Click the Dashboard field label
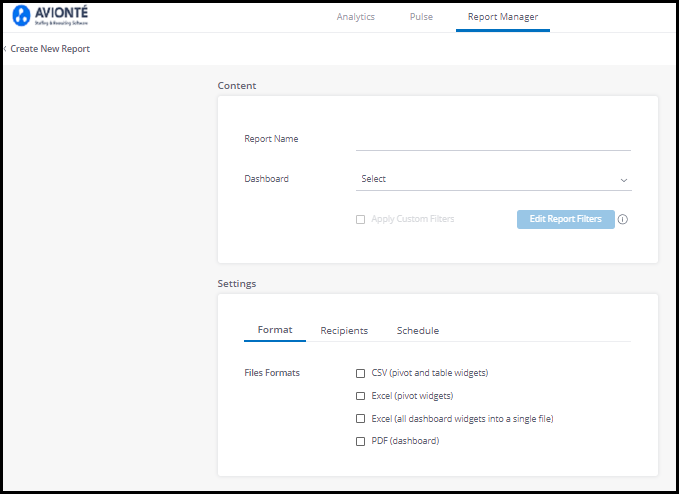679x494 pixels. click(x=266, y=179)
